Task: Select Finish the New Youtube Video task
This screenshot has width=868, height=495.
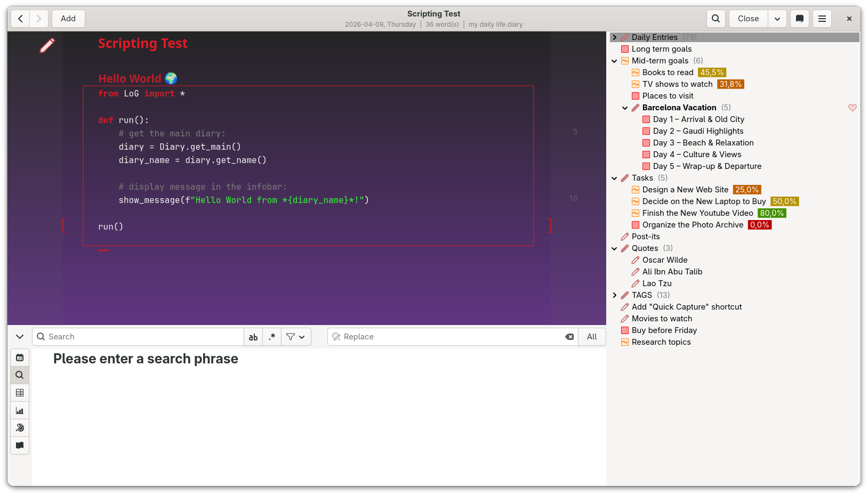Action: click(697, 213)
